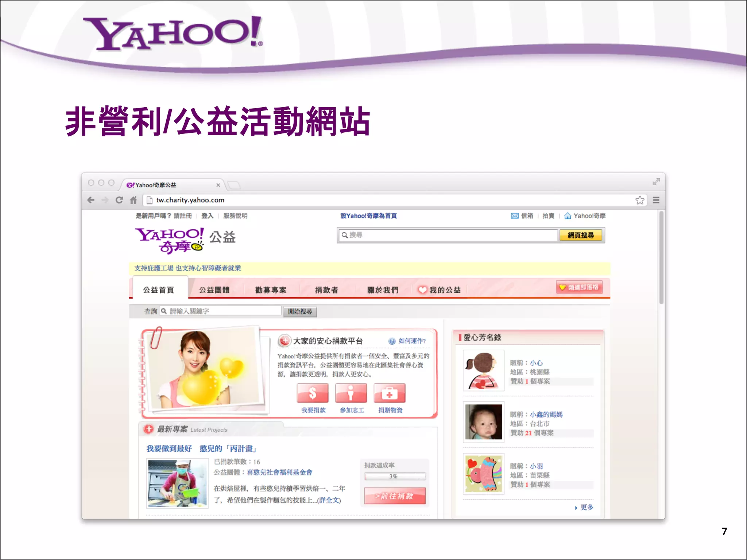Click the 3% donation progress bar
The image size is (747, 560).
[395, 476]
